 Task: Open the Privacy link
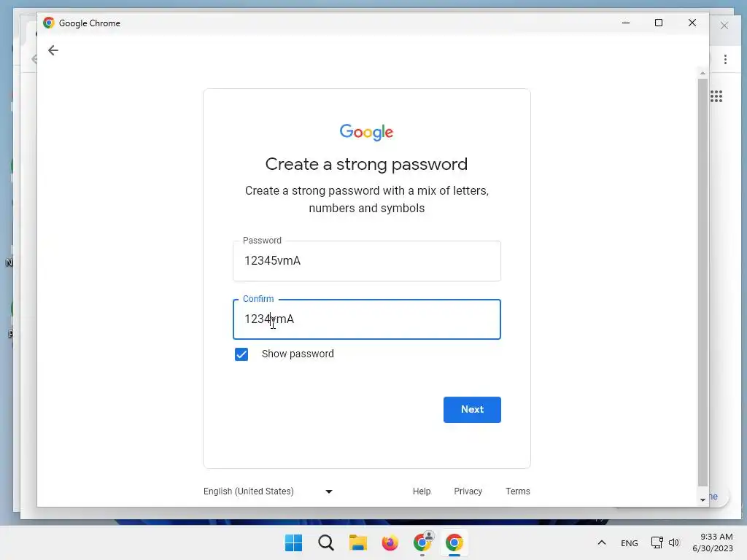(468, 491)
